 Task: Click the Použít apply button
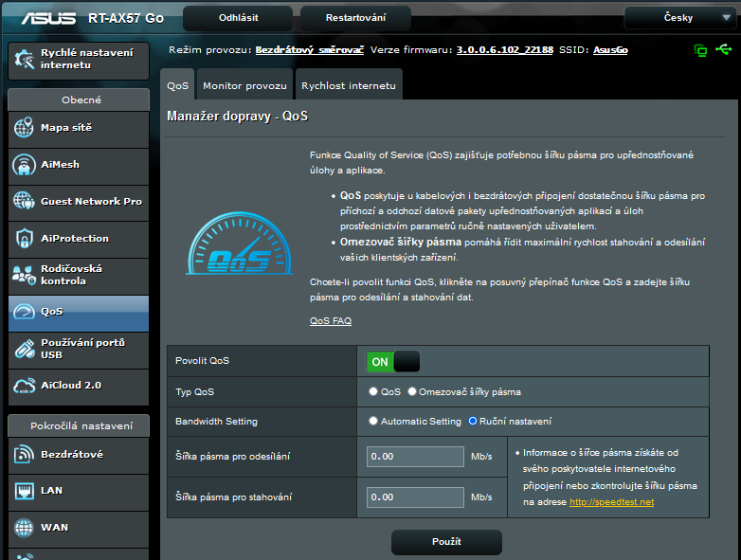coord(446,541)
